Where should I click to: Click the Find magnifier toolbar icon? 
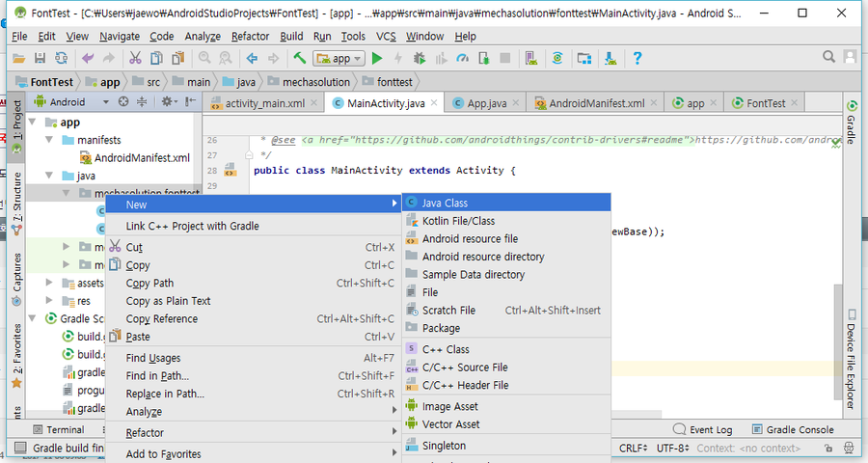(204, 58)
